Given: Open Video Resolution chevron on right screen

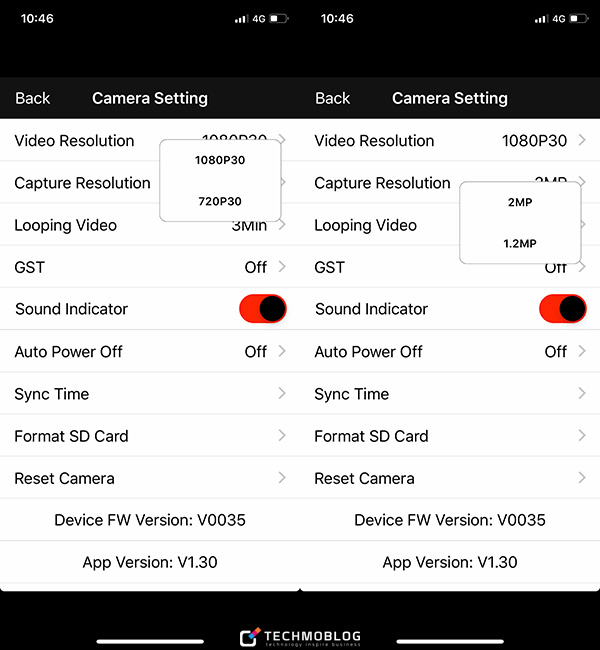Looking at the screenshot, I should [582, 141].
